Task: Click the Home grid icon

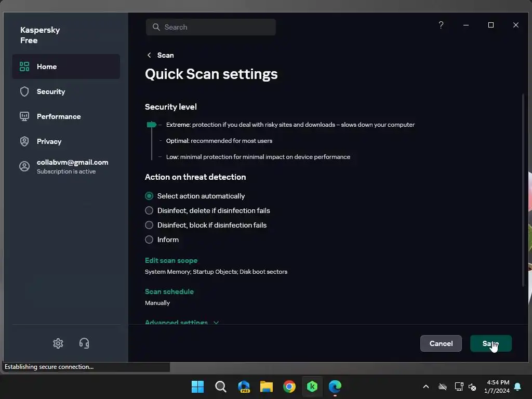Action: (x=24, y=66)
